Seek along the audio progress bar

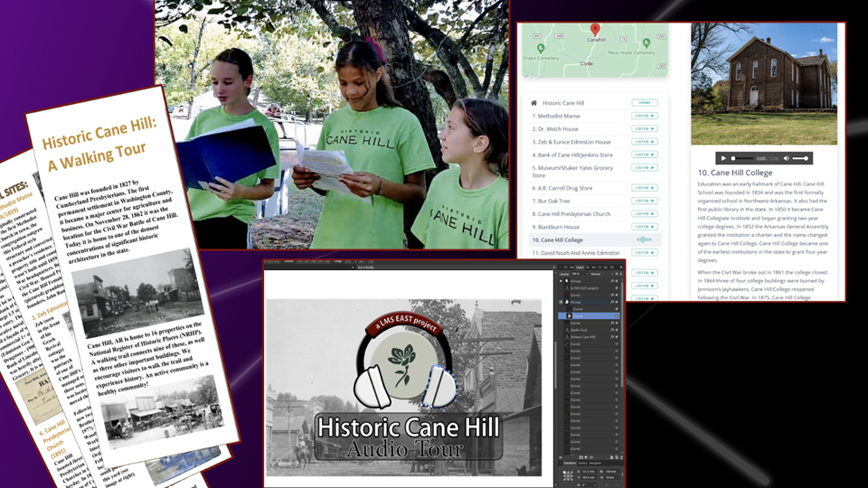742,158
